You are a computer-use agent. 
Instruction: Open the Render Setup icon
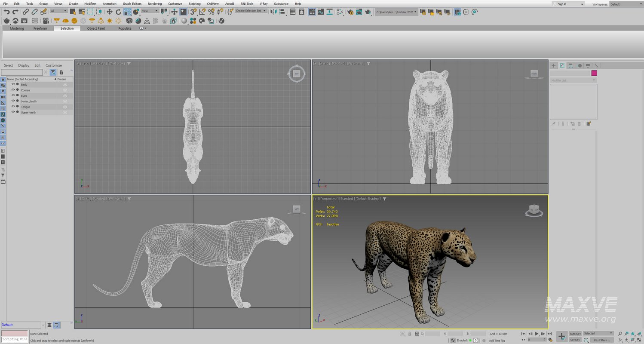351,12
